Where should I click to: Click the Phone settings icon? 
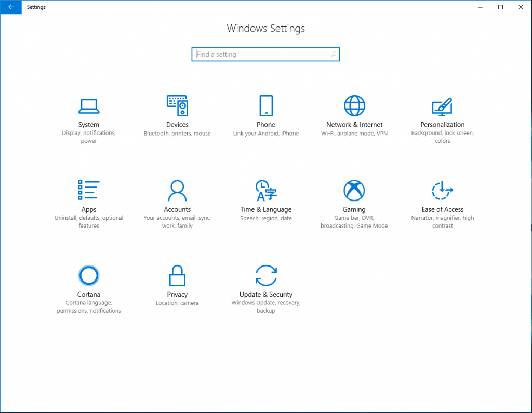266,105
